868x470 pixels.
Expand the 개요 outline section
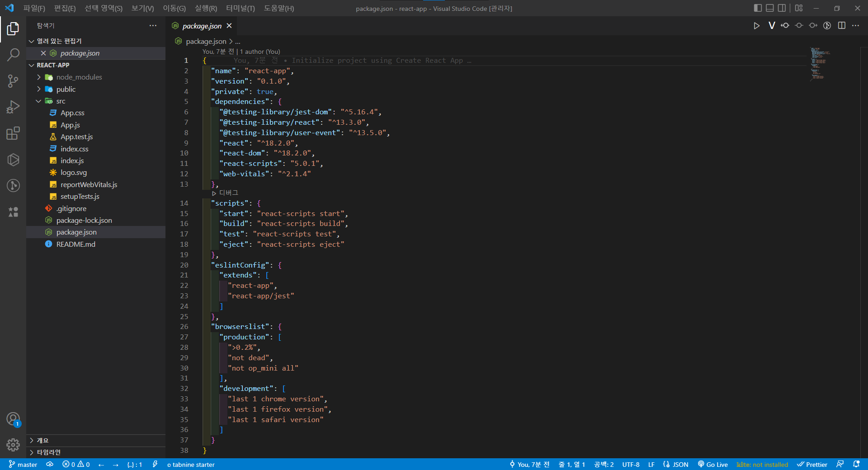[x=96, y=441]
